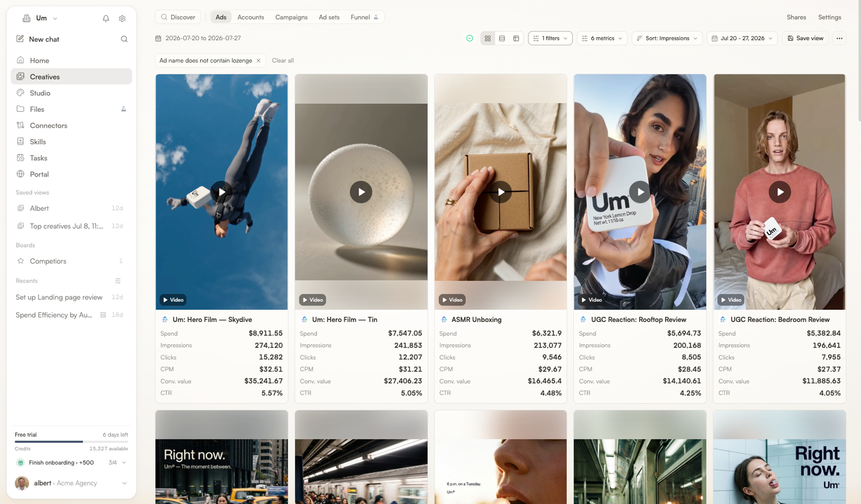
Task: Click Clear all filters
Action: [x=283, y=61]
